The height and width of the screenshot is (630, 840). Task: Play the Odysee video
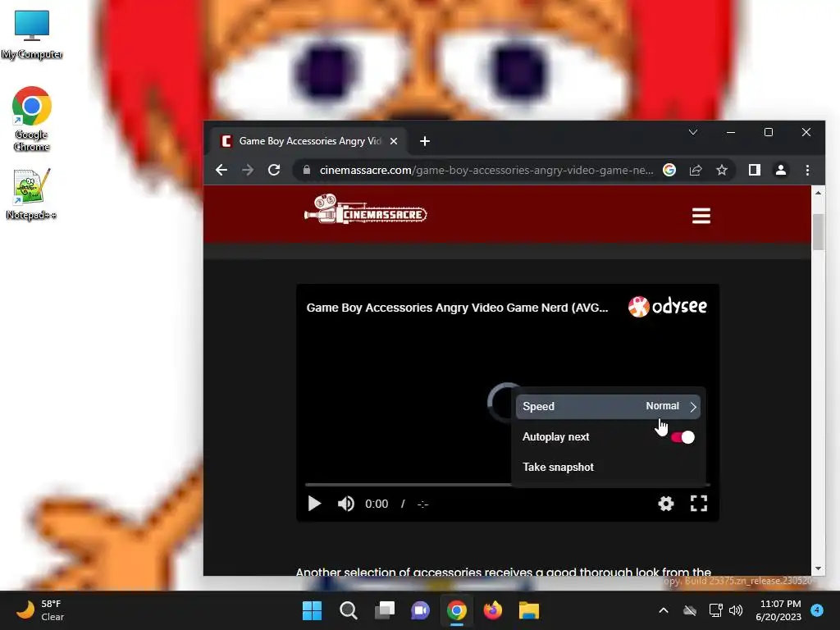pos(314,504)
